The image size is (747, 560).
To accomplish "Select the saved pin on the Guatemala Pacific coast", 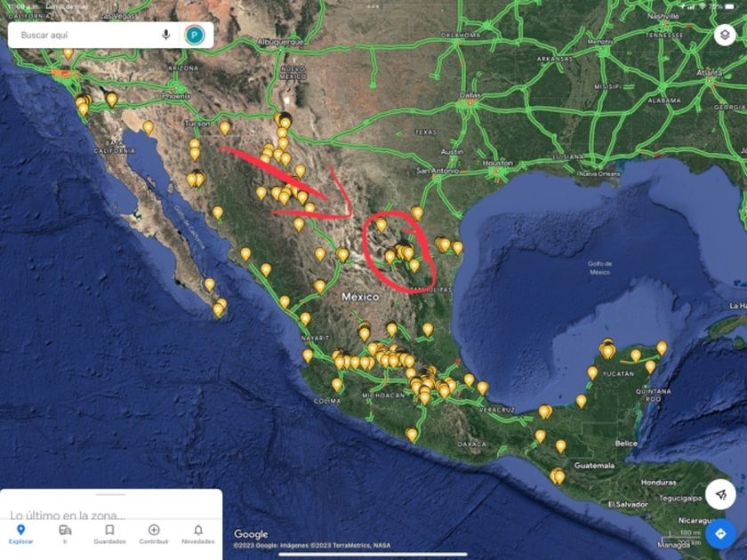I will pos(558,476).
